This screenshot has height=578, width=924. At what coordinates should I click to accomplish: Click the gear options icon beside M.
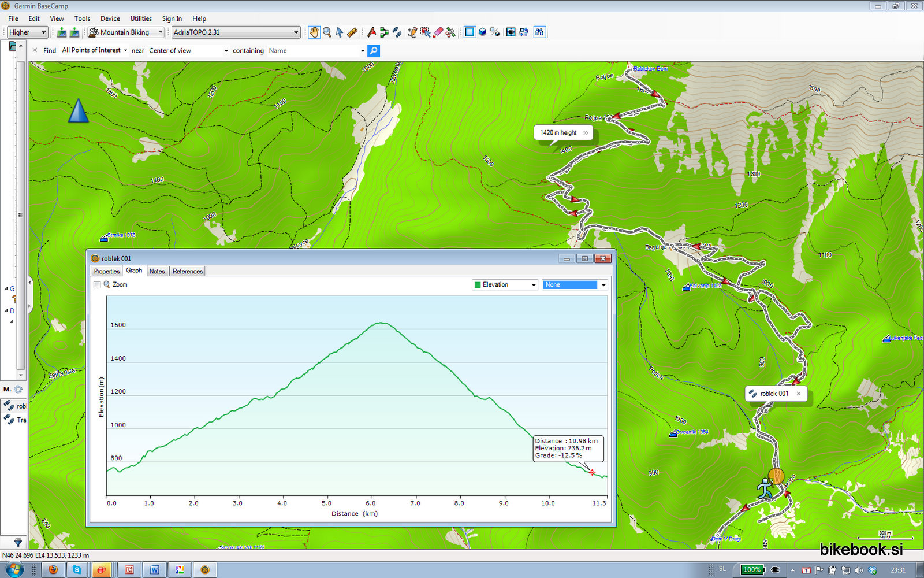pyautogui.click(x=18, y=390)
